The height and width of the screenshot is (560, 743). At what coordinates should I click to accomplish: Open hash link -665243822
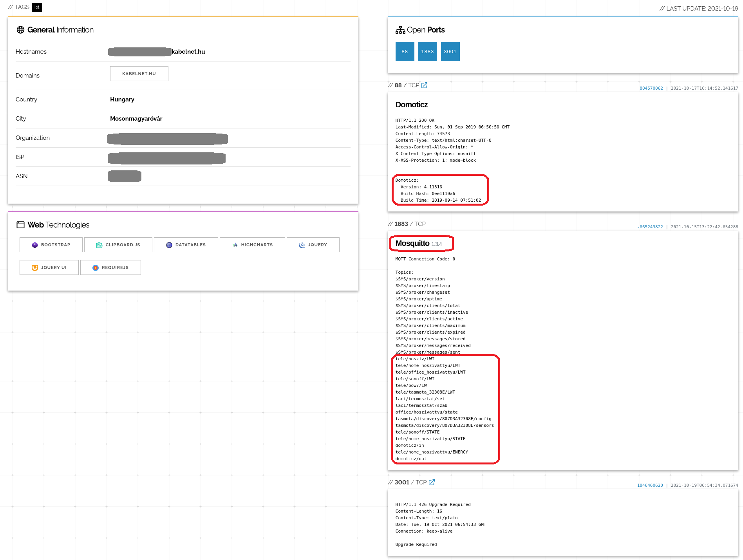tap(650, 227)
